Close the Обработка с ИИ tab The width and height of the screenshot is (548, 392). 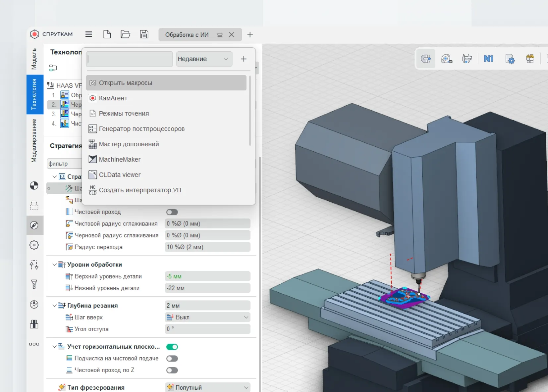(232, 34)
